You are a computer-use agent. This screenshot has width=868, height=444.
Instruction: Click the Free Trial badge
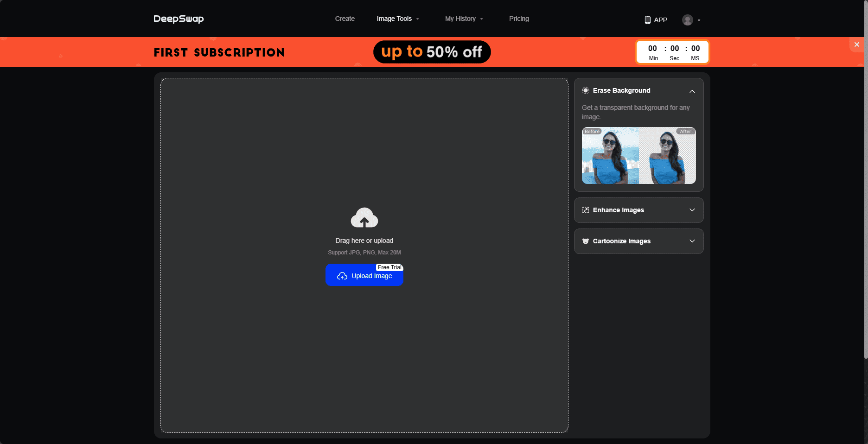pyautogui.click(x=389, y=267)
